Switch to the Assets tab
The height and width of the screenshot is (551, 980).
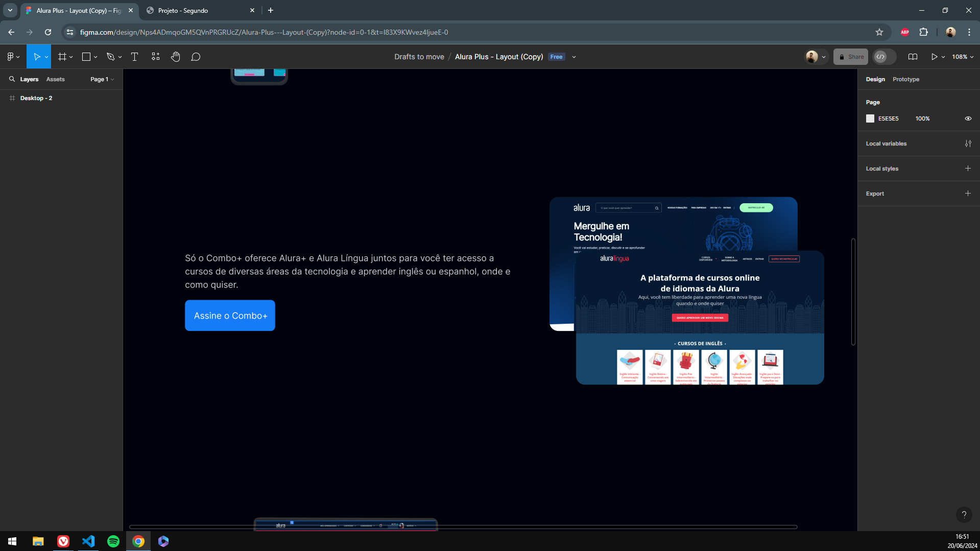(55, 79)
